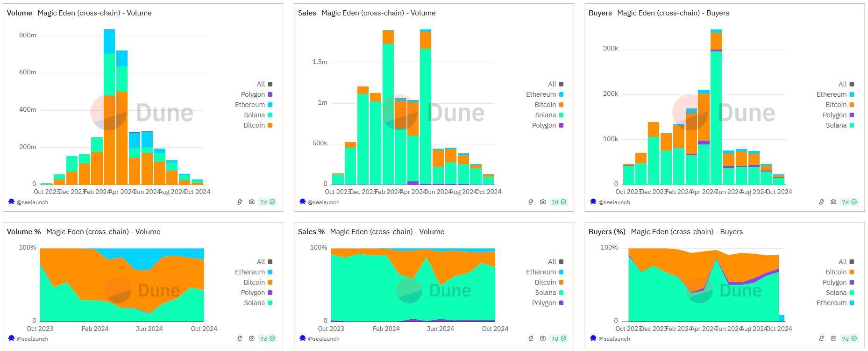Click the purple Polygon swatch in Volume legend
Viewport: 868px width, 351px height.
[x=270, y=94]
